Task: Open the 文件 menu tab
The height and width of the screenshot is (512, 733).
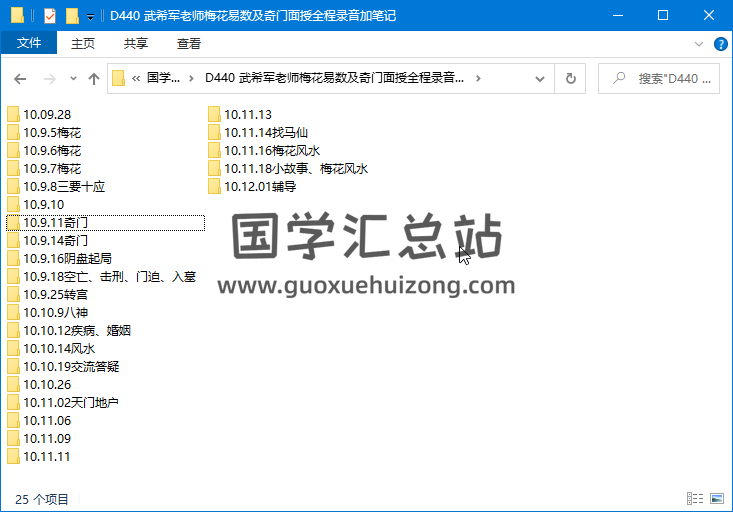Action: coord(29,43)
